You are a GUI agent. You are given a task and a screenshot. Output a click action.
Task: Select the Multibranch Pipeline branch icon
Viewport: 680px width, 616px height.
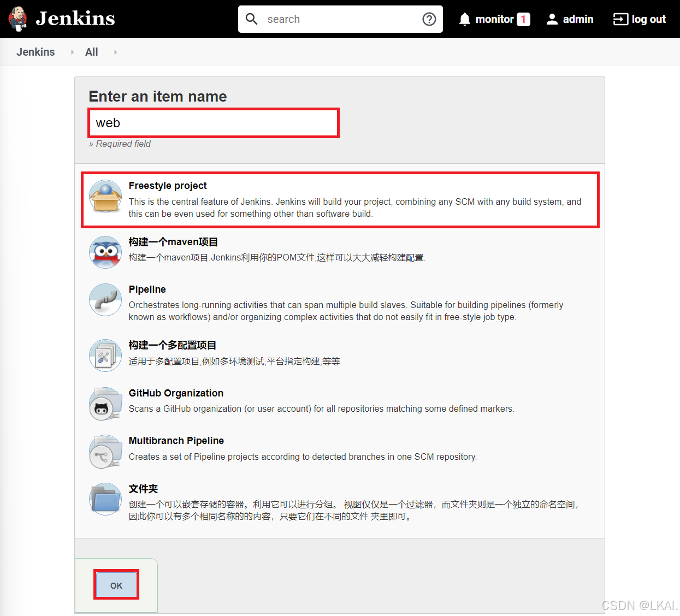[105, 451]
